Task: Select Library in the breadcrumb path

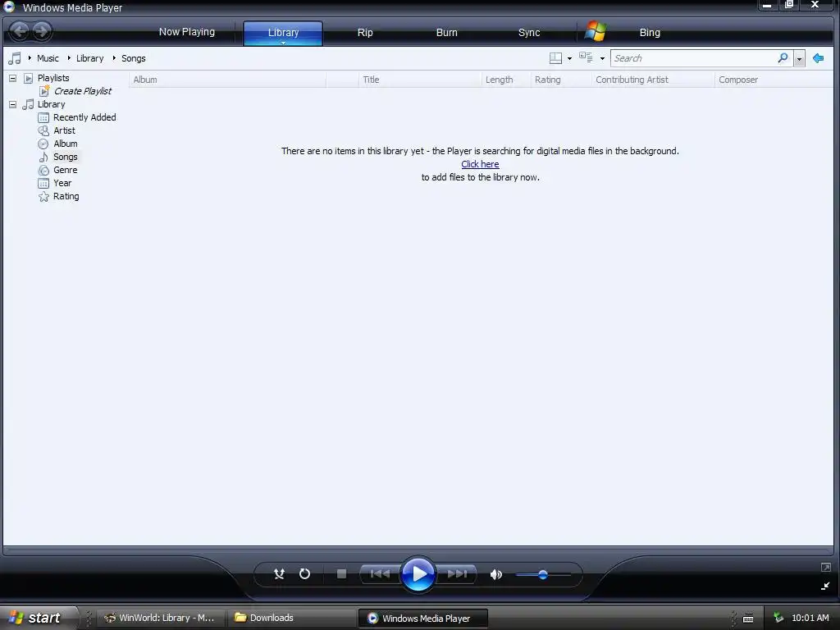Action: (x=89, y=58)
